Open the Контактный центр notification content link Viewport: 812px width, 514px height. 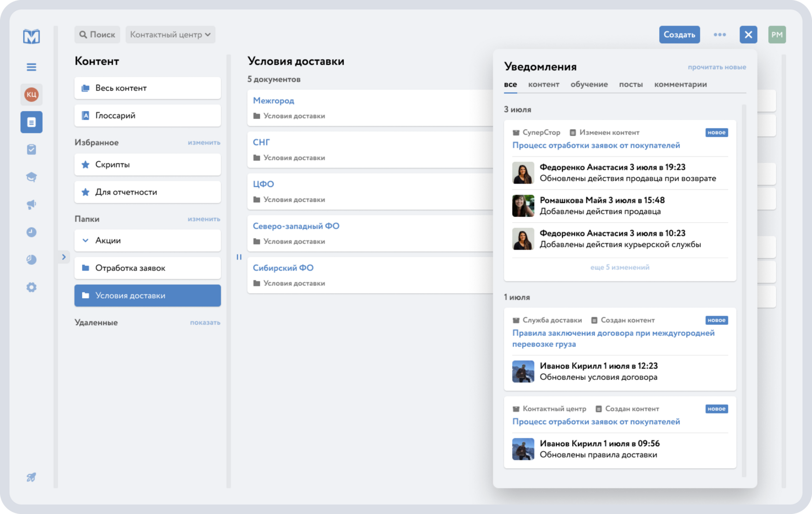(596, 422)
